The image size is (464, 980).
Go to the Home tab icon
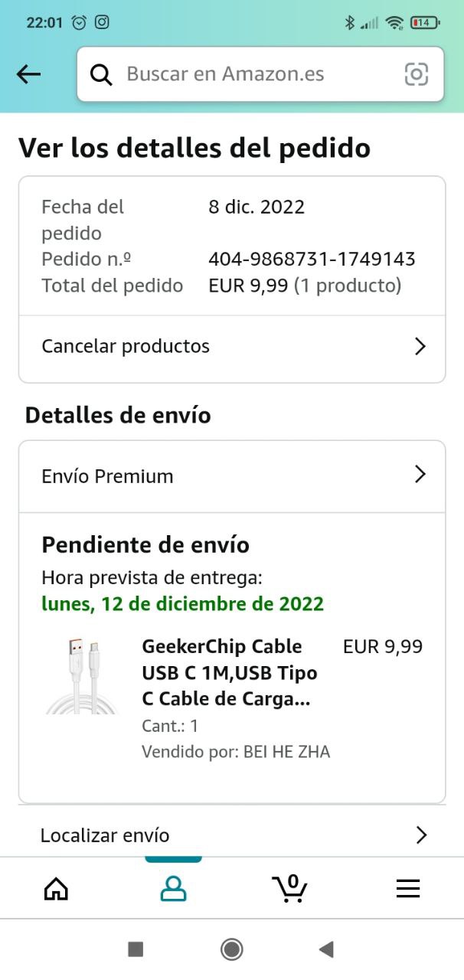coord(56,888)
